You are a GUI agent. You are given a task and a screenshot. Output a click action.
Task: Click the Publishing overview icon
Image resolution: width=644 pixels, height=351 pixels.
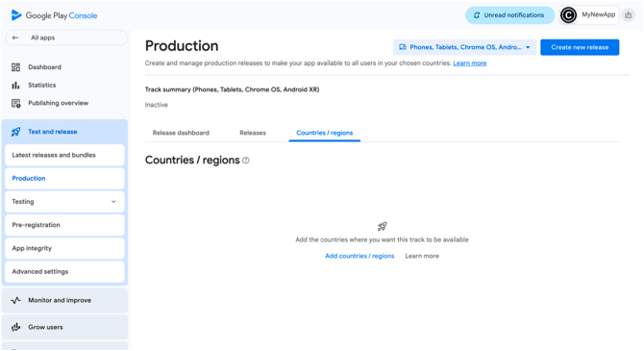(15, 103)
